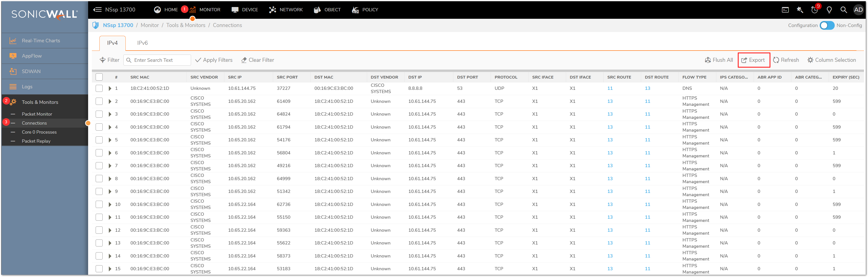Open the search icon in top bar

coord(843,10)
